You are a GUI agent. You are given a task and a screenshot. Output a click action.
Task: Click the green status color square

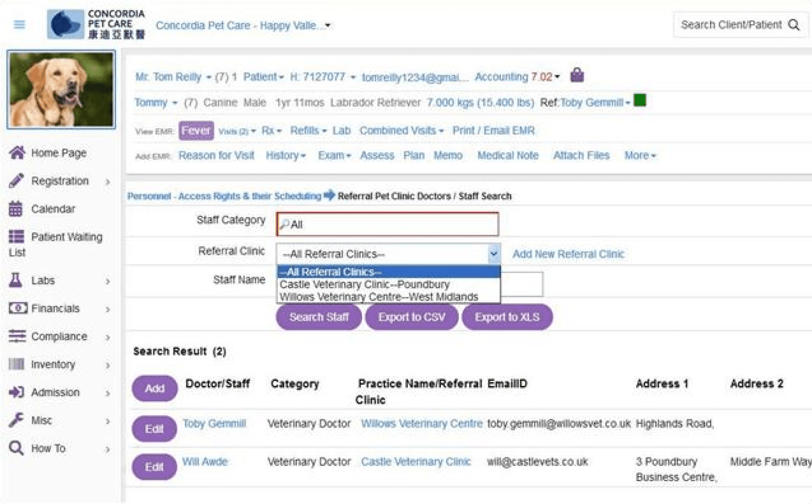[640, 100]
